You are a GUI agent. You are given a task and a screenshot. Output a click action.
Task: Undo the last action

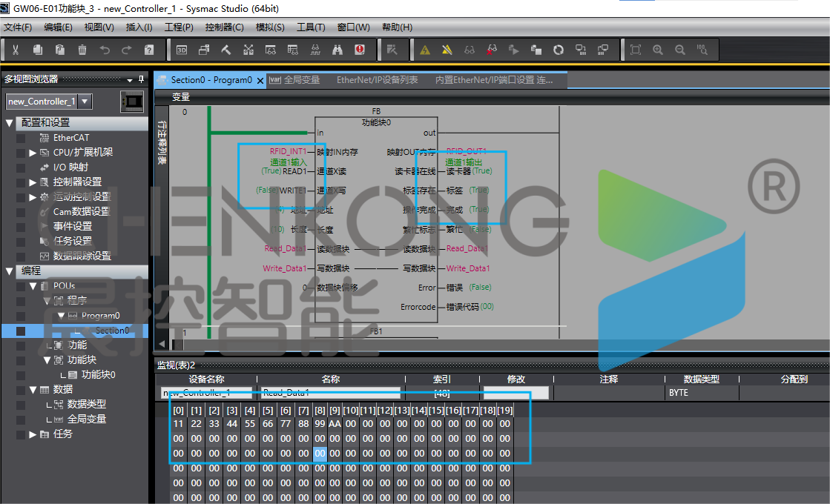click(105, 50)
